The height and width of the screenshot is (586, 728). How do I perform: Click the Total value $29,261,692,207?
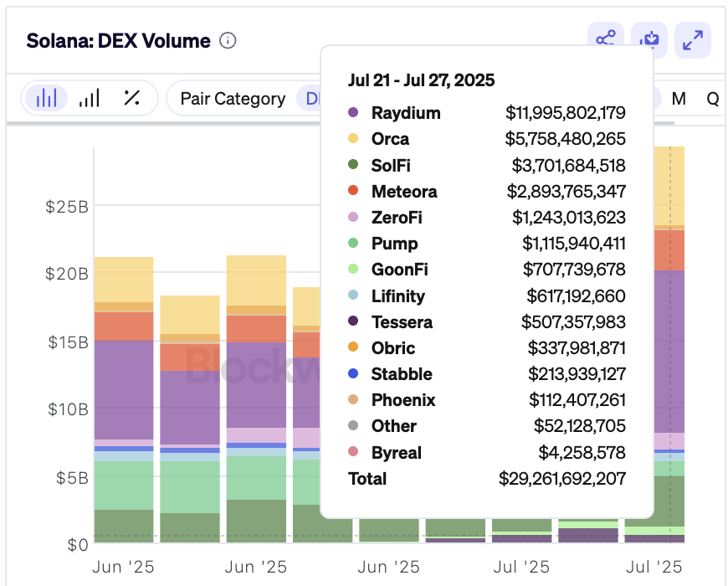click(x=562, y=479)
